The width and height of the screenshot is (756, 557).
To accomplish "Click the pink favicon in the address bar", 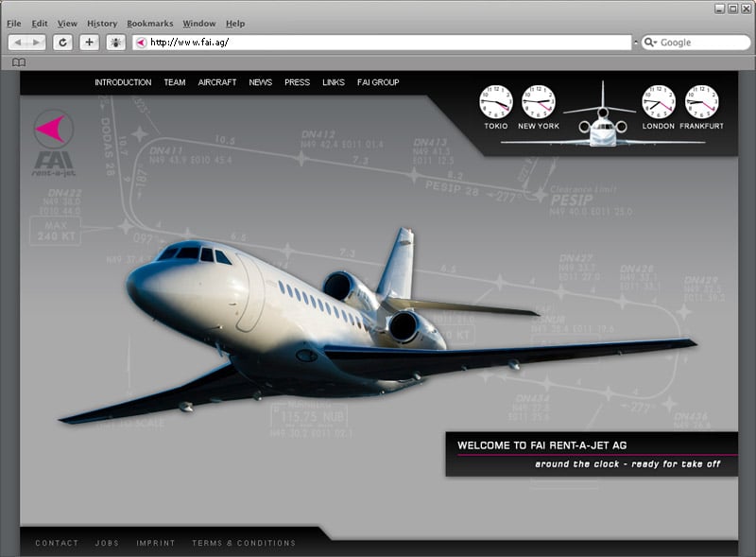I will click(141, 43).
